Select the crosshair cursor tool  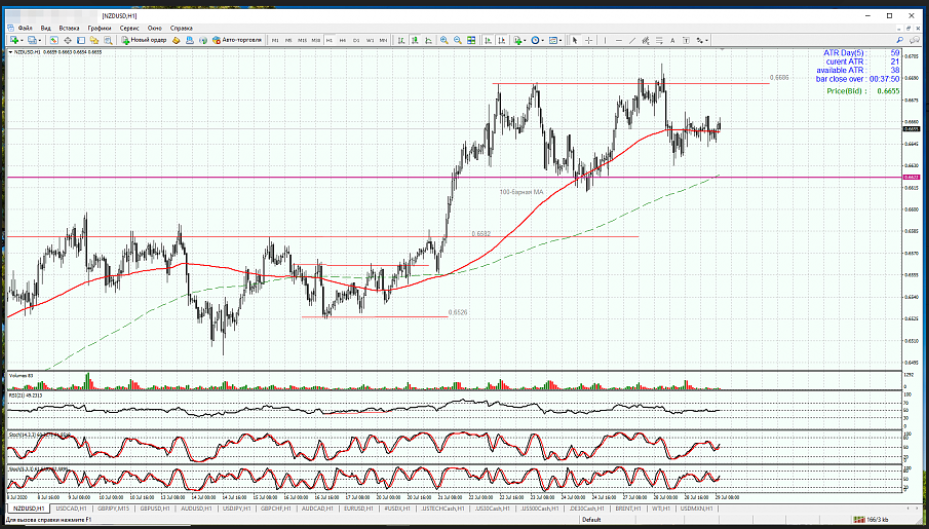pos(589,40)
